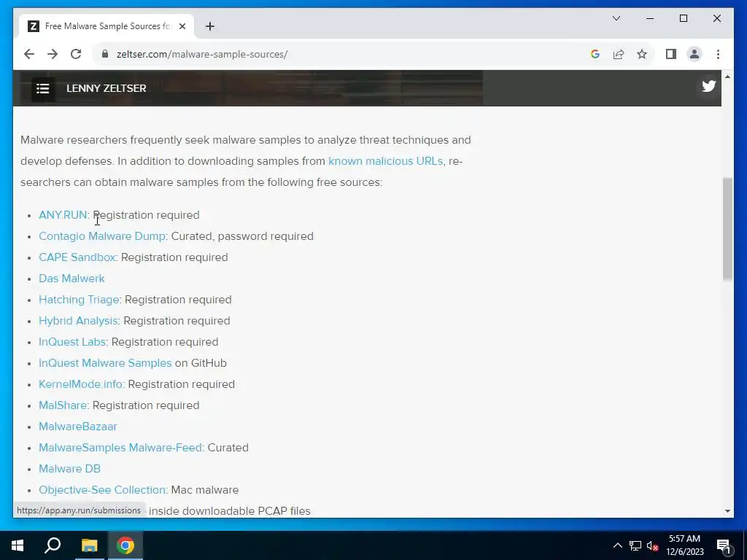
Task: Open the Objective-See Collection link
Action: (102, 490)
